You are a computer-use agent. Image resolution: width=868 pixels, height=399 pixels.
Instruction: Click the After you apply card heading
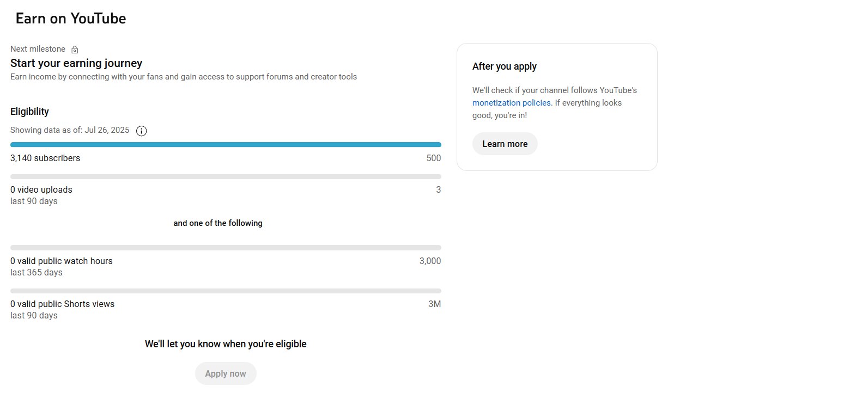point(505,66)
